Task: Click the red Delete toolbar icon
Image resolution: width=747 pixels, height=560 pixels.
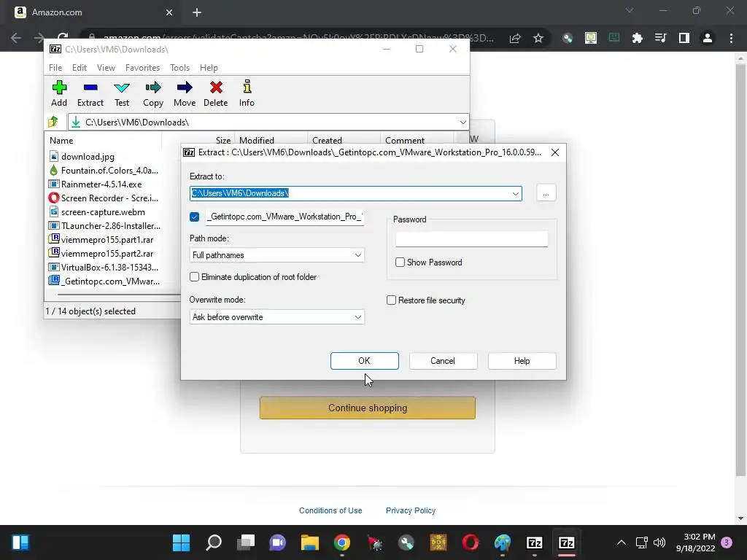Action: coord(216,93)
